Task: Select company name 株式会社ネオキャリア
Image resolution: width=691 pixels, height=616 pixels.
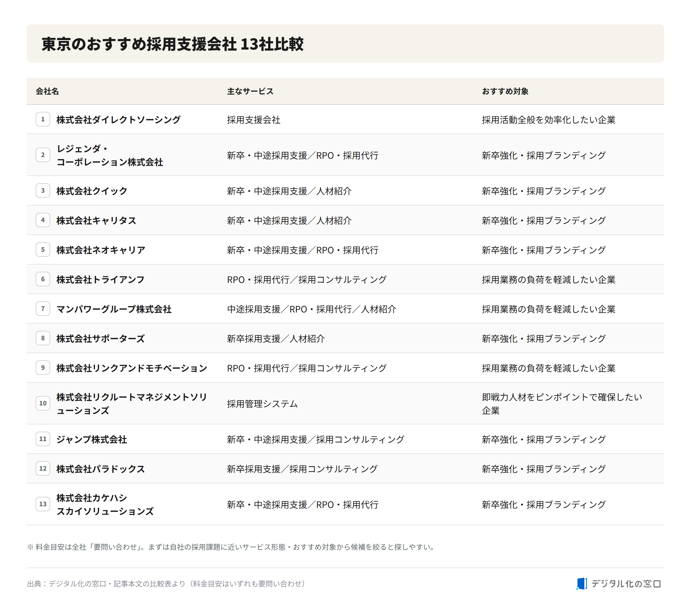Action: [x=101, y=250]
